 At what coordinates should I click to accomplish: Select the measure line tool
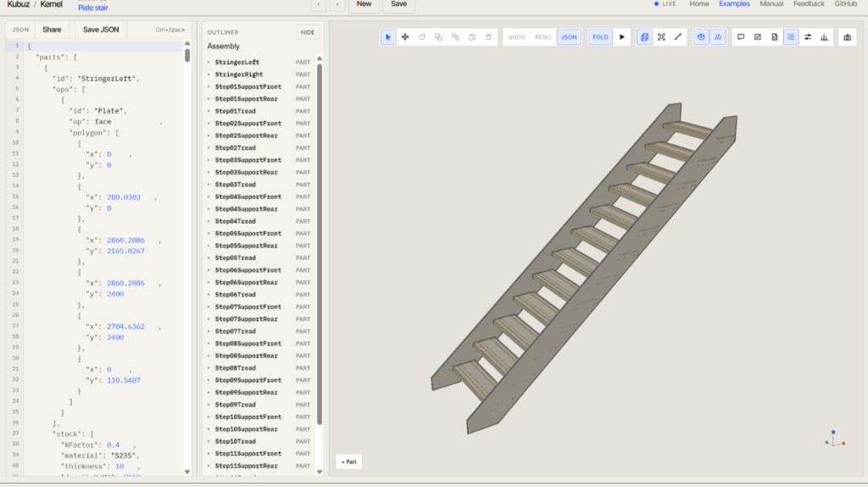tap(678, 37)
